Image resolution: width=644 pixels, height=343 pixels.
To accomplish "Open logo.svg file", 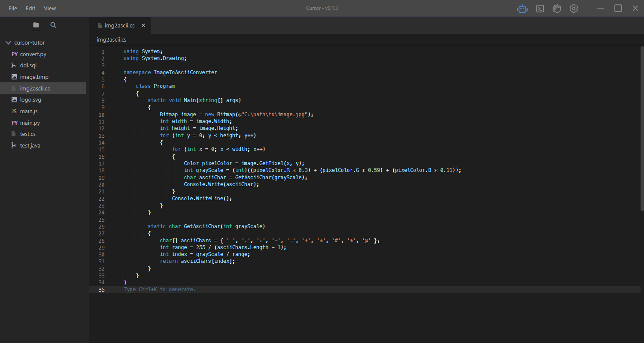I will tap(30, 100).
